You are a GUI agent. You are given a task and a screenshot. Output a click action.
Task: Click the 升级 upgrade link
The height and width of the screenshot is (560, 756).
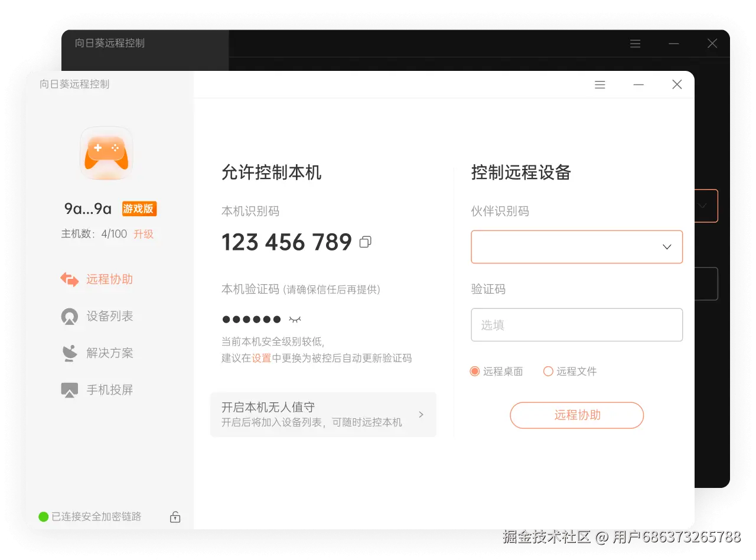pyautogui.click(x=144, y=234)
